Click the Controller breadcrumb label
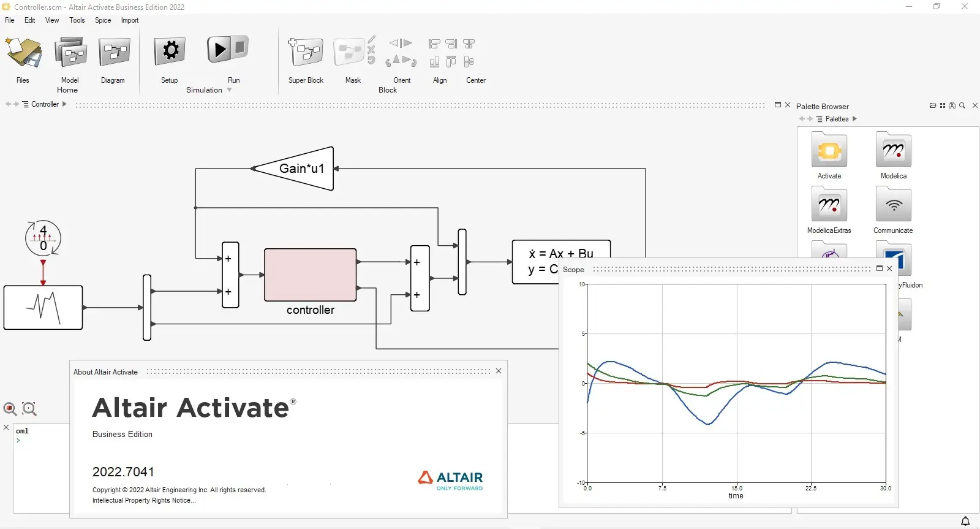980x529 pixels. point(45,104)
